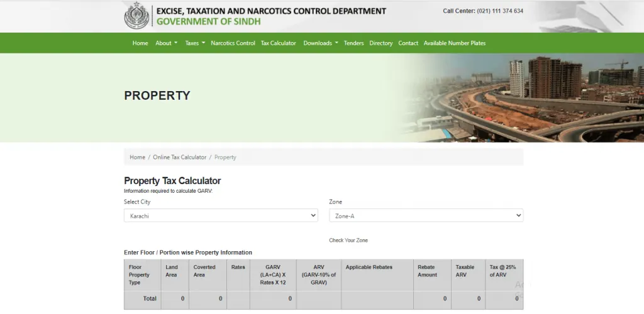
Task: Click the GARV (LA+CA) X Rates column header
Action: tap(273, 275)
